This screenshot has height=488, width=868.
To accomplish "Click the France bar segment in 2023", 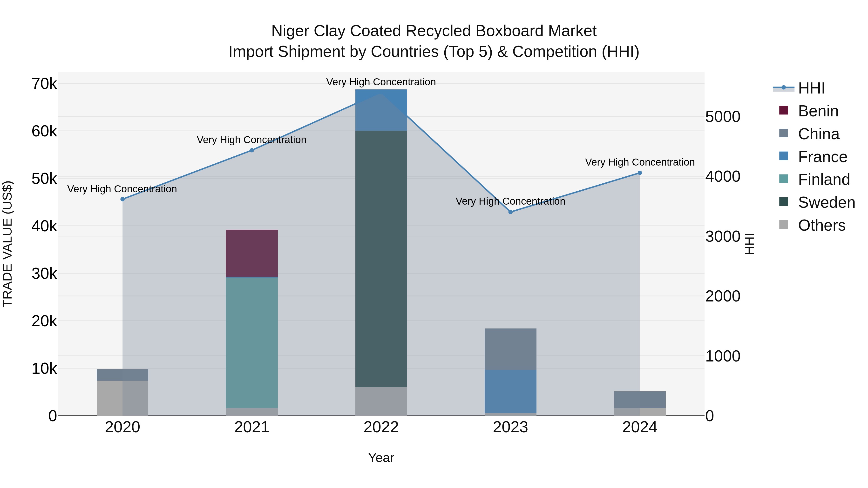I will click(510, 391).
